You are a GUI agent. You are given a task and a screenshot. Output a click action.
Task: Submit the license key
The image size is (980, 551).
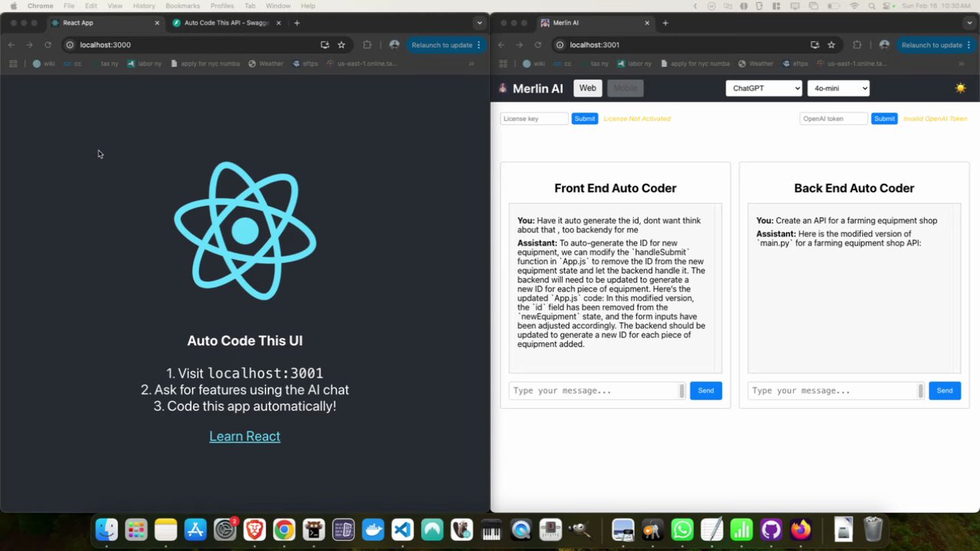(584, 119)
